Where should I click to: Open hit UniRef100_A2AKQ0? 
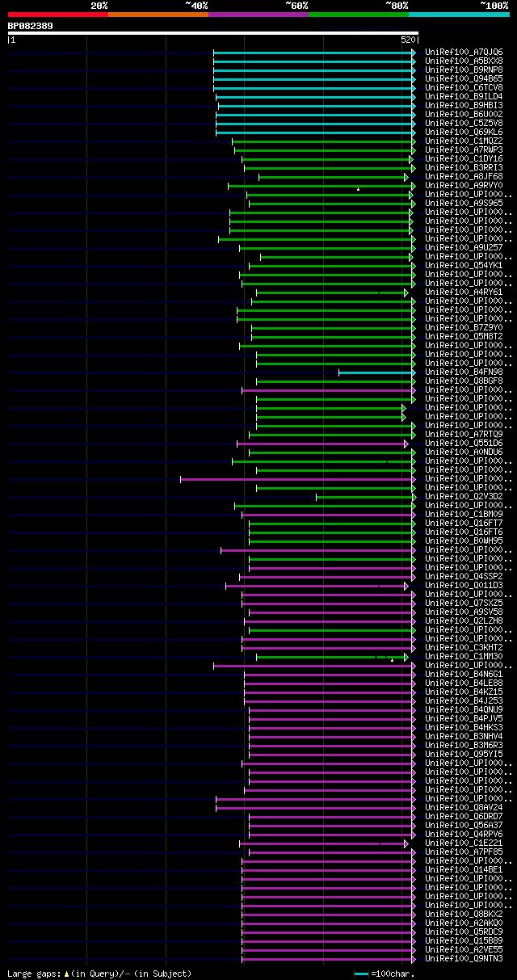tap(464, 923)
